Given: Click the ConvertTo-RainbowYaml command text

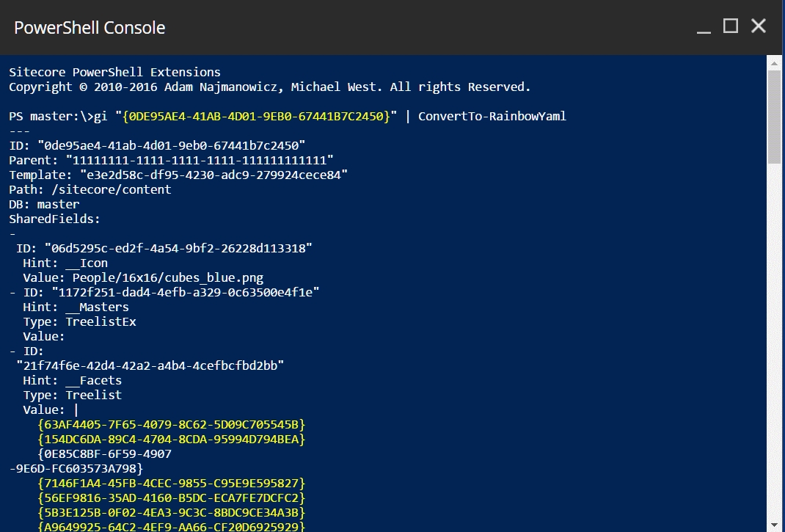Looking at the screenshot, I should click(x=492, y=116).
